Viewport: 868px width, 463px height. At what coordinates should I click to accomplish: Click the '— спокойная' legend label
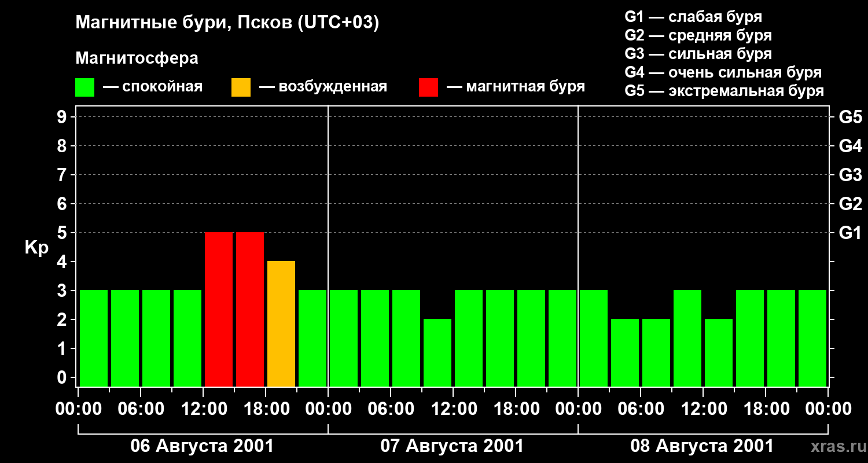point(153,87)
